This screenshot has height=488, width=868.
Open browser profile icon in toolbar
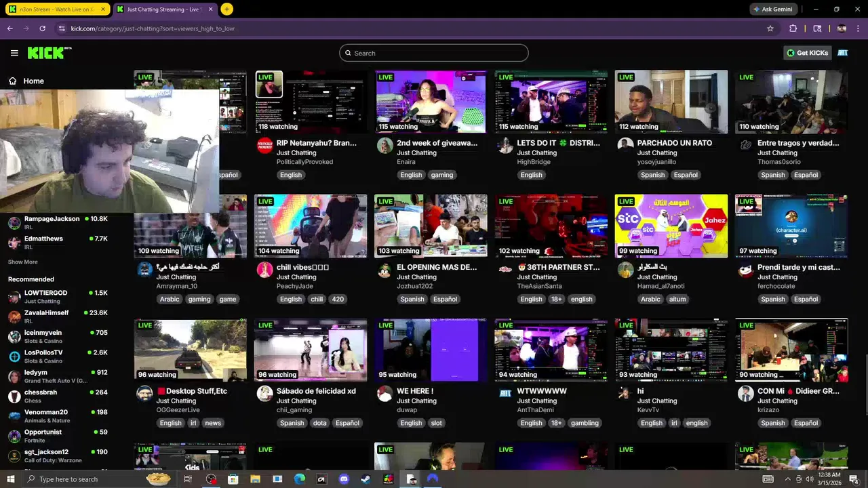(842, 28)
